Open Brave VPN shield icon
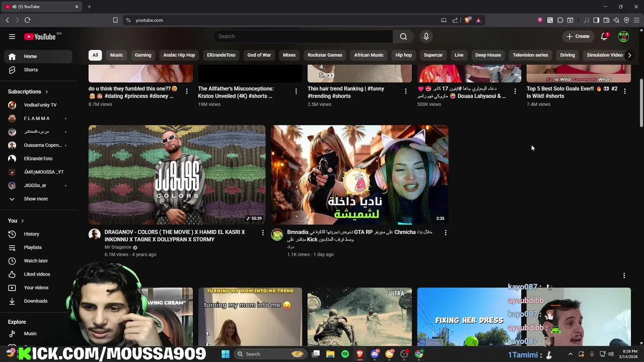Screen dimensions: 644x362 [626, 20]
